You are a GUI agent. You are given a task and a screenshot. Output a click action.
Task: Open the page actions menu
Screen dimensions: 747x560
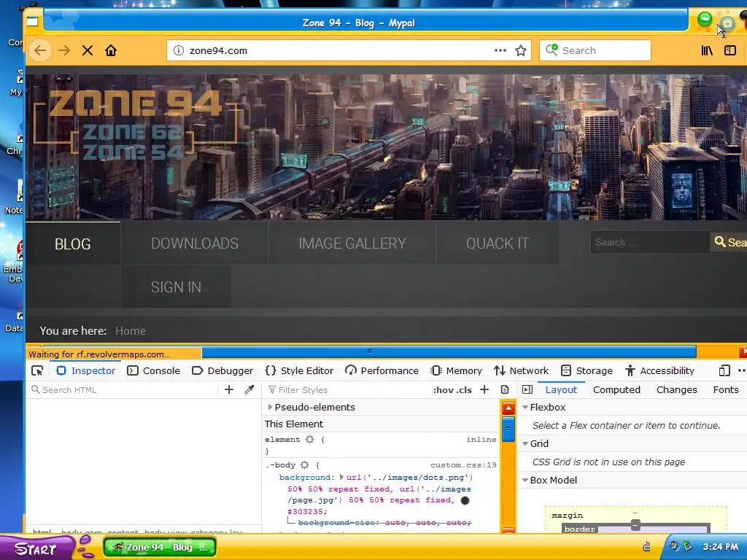click(500, 50)
